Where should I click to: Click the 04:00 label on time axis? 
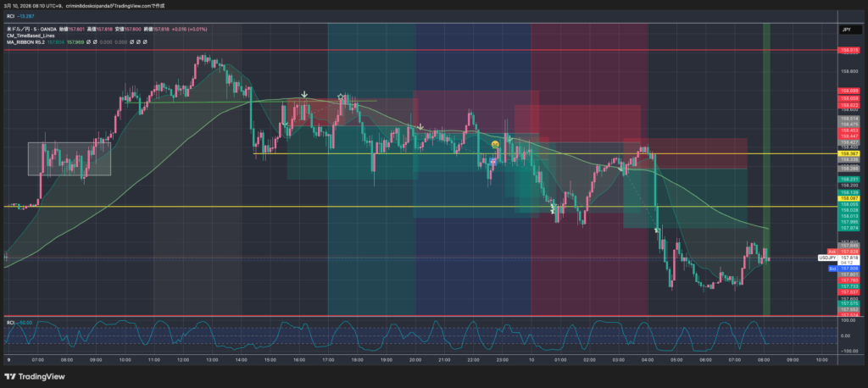(x=648, y=359)
